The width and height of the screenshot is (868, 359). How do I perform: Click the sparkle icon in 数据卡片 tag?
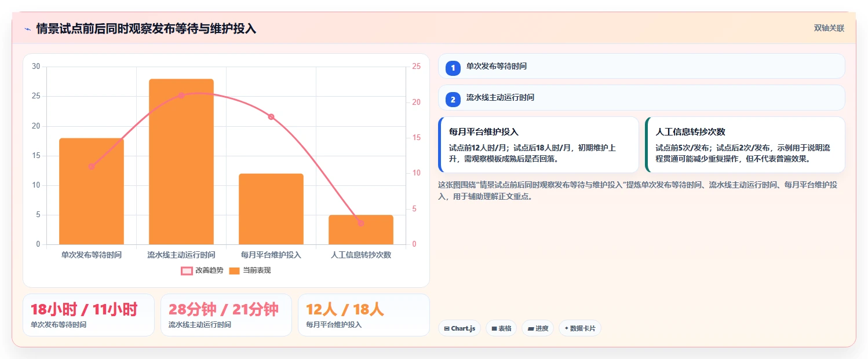tap(566, 328)
